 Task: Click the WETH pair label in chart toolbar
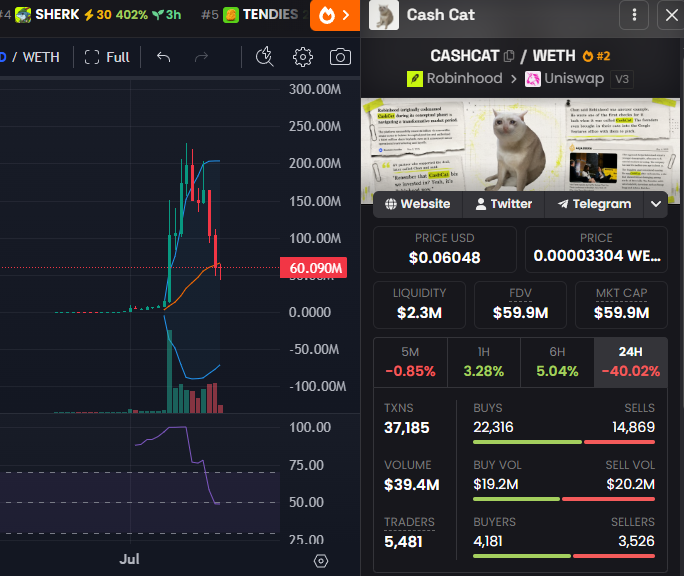click(x=41, y=57)
